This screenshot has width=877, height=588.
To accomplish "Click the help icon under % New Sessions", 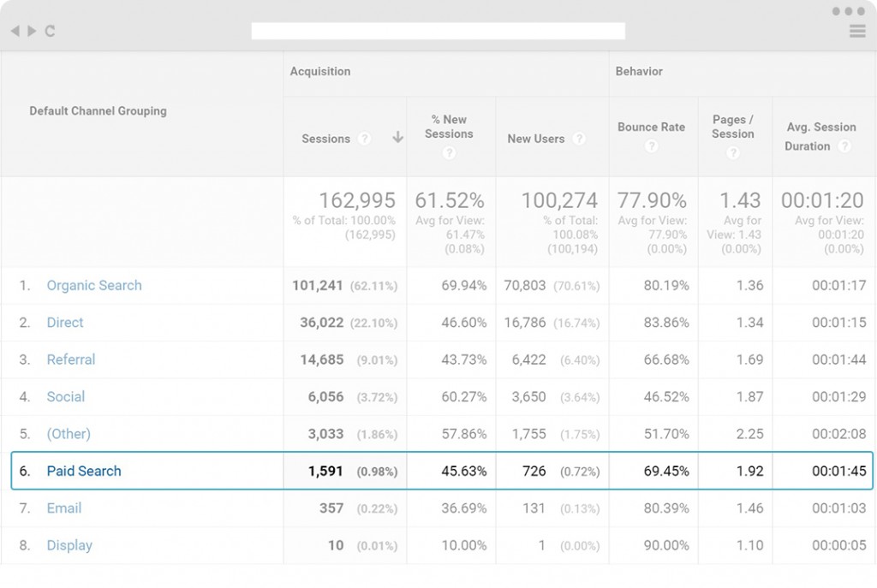I will click(x=449, y=153).
